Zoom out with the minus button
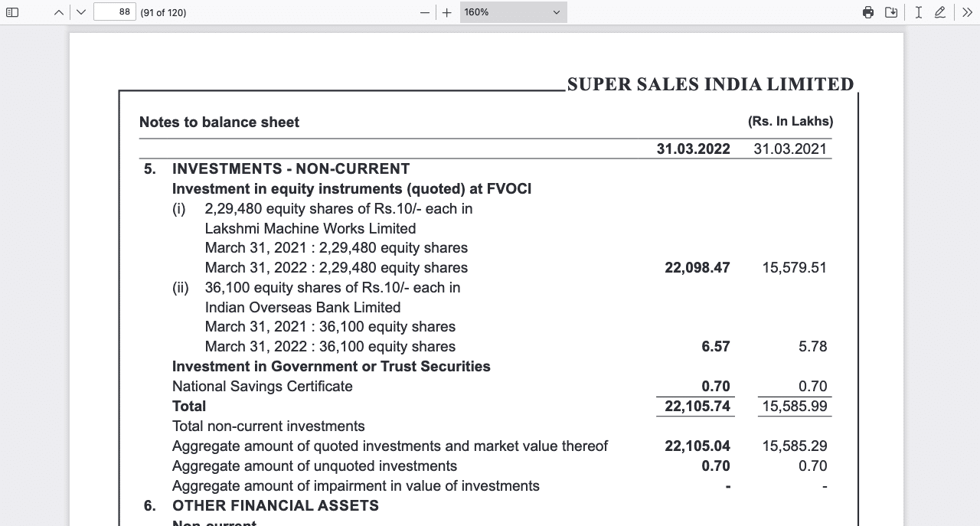The height and width of the screenshot is (526, 980). coord(424,12)
